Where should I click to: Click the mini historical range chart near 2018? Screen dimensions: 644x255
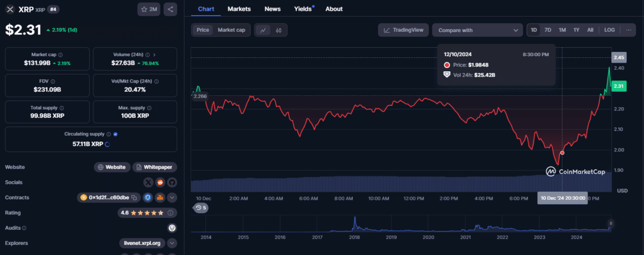point(354,223)
